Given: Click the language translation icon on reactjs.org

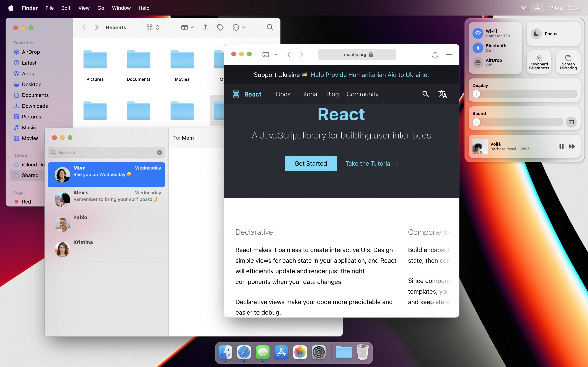Looking at the screenshot, I should tap(443, 94).
